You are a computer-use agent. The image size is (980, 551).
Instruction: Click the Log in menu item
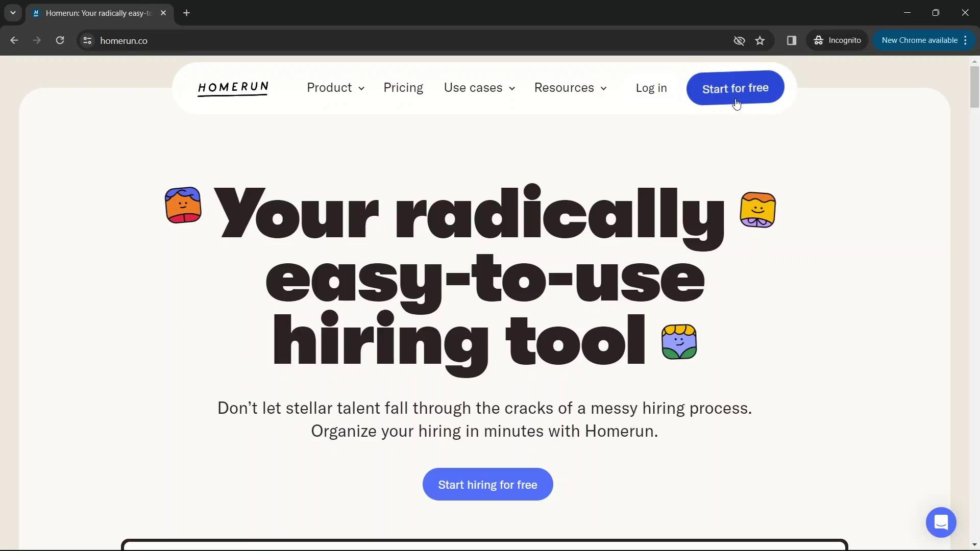(x=651, y=88)
